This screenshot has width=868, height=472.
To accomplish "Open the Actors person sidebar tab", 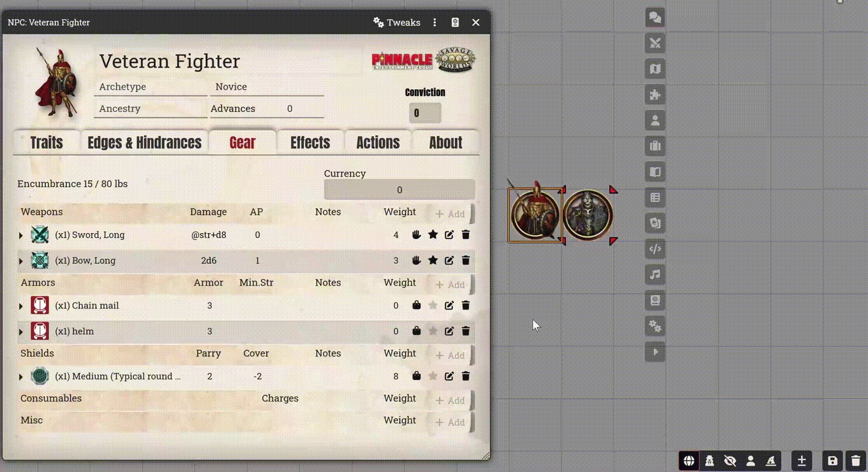I will 655,121.
